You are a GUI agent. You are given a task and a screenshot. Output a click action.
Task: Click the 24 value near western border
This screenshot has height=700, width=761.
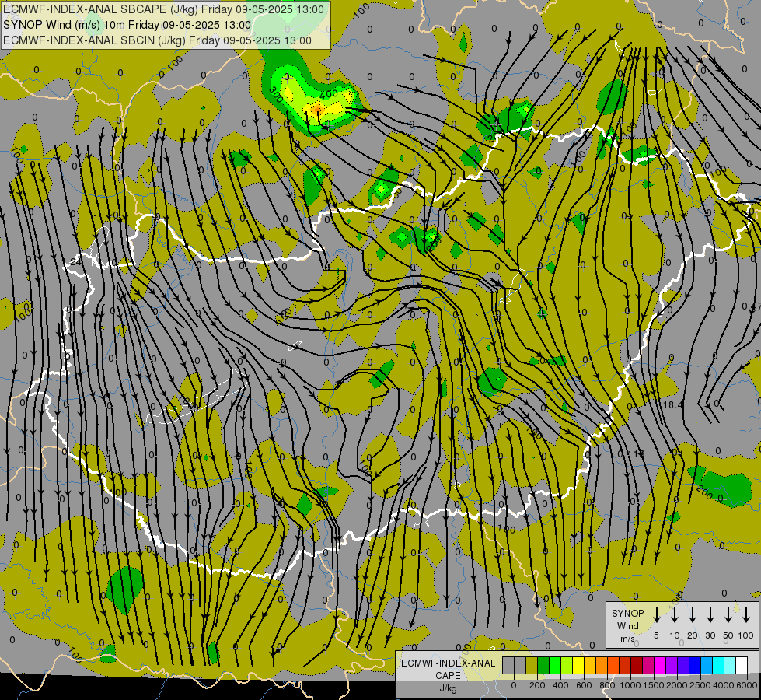[75, 262]
